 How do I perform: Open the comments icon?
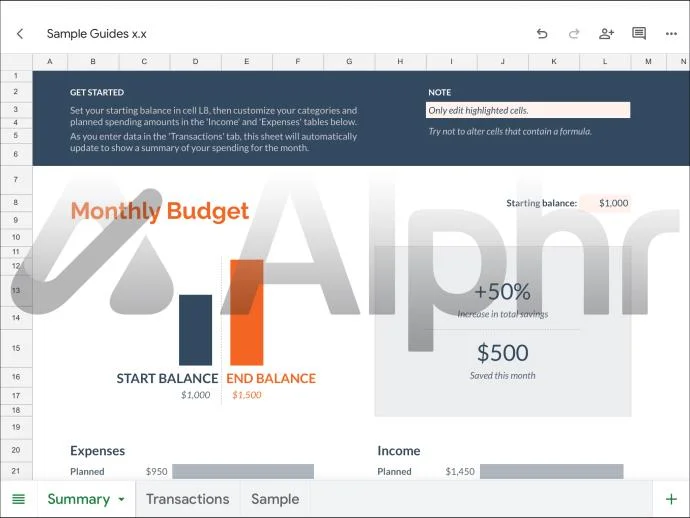coord(639,34)
